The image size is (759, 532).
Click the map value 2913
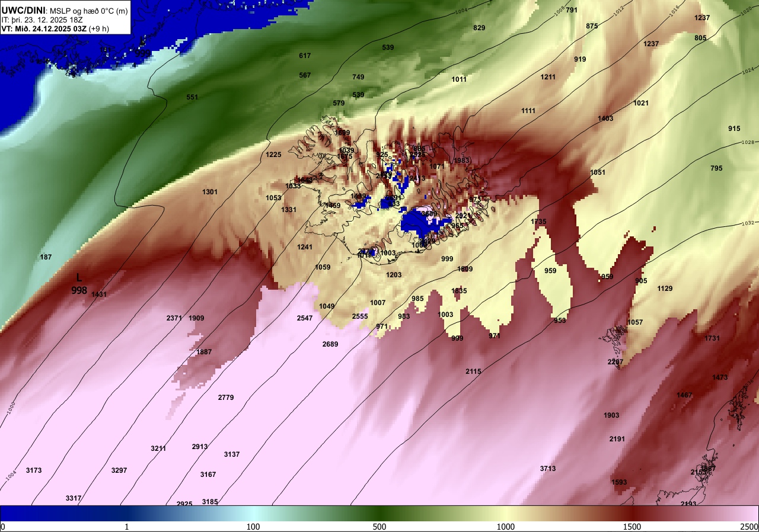[x=200, y=447]
